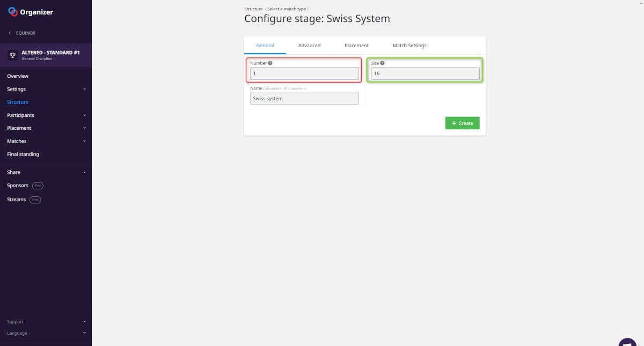Image resolution: width=644 pixels, height=346 pixels.
Task: Click the Pro badge beside Streams
Action: point(35,200)
